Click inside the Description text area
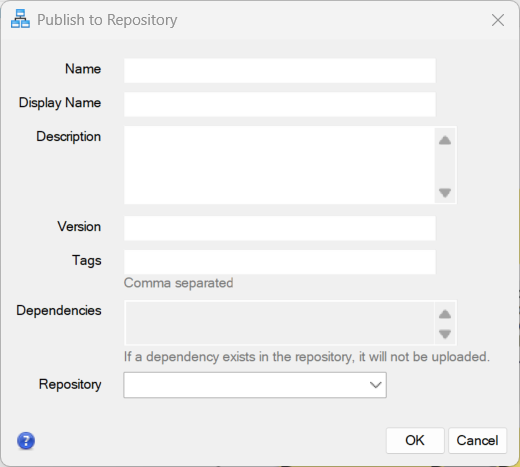 click(x=279, y=165)
